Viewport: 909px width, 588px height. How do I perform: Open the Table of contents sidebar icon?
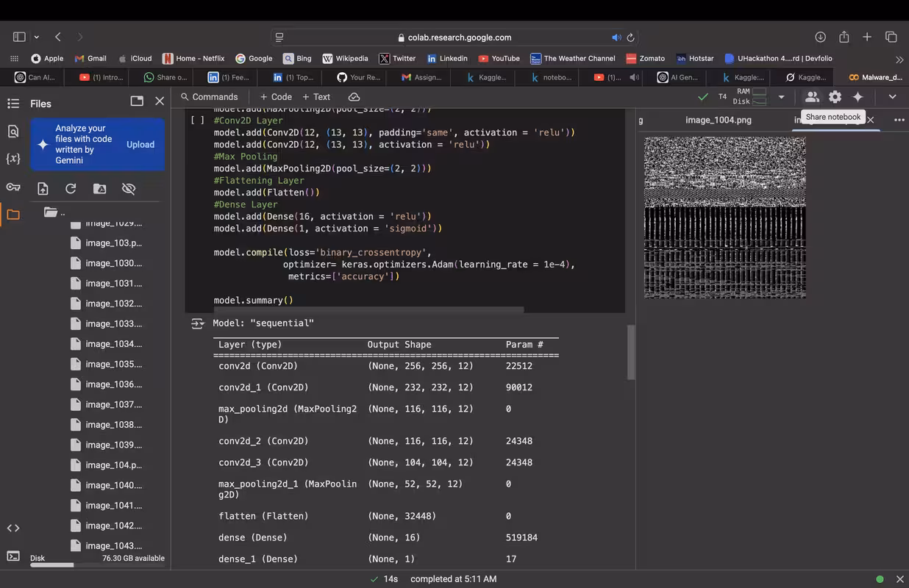coord(13,104)
